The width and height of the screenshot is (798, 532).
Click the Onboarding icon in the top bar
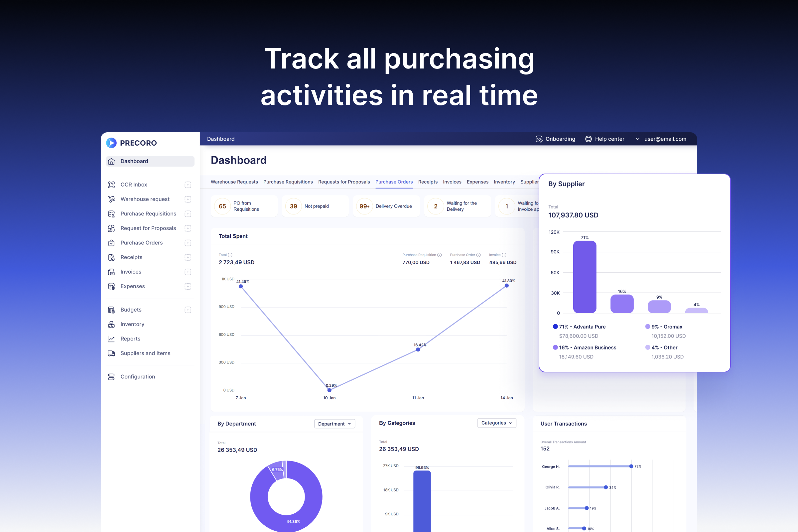[x=539, y=139]
